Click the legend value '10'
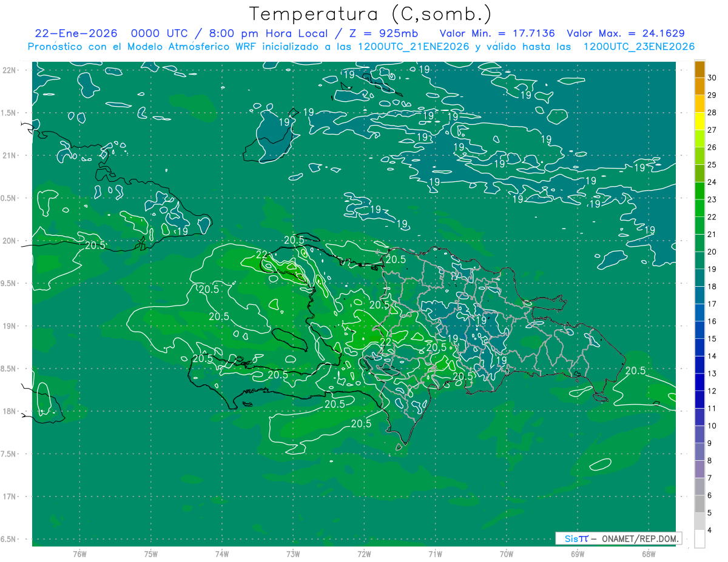728x562 pixels. [712, 426]
